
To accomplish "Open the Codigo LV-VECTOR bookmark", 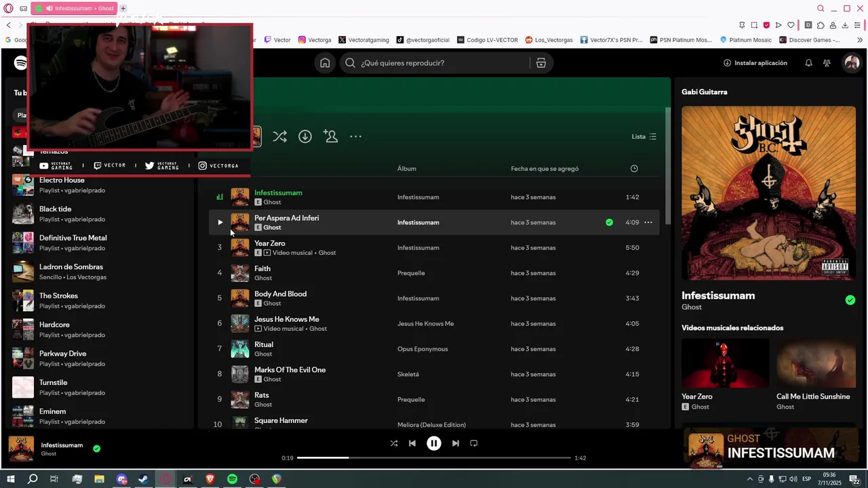I will 487,40.
